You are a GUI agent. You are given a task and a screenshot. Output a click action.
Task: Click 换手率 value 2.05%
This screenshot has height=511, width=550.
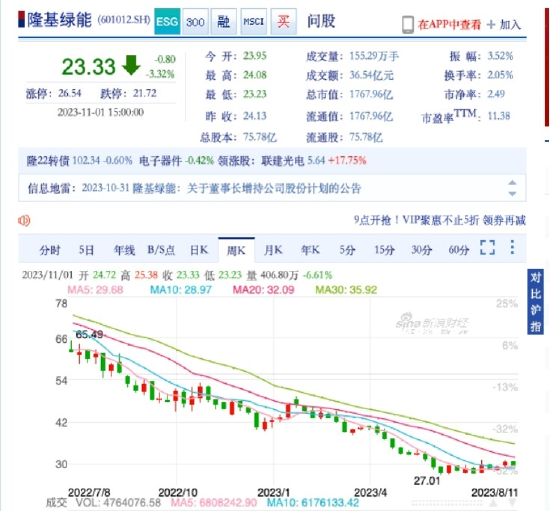tap(500, 75)
